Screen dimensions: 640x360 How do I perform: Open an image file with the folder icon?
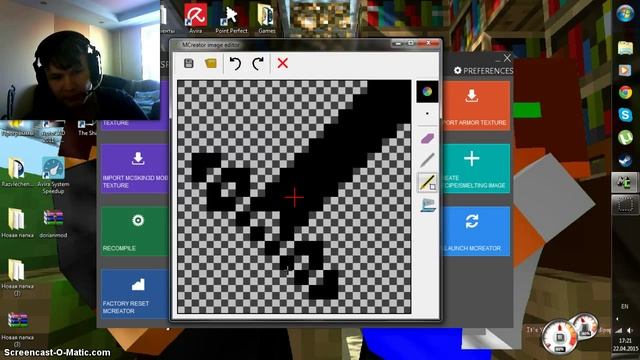[211, 63]
